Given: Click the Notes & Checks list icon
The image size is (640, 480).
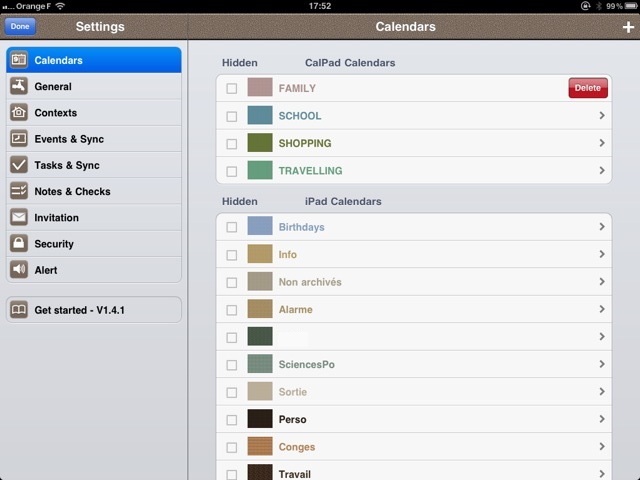Looking at the screenshot, I should 18,191.
